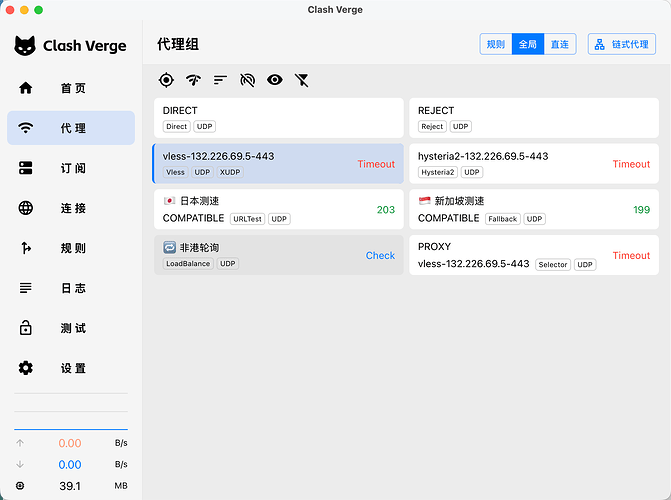671x500 pixels.
Task: Click the Japan flag on 日本测速
Action: pos(169,201)
